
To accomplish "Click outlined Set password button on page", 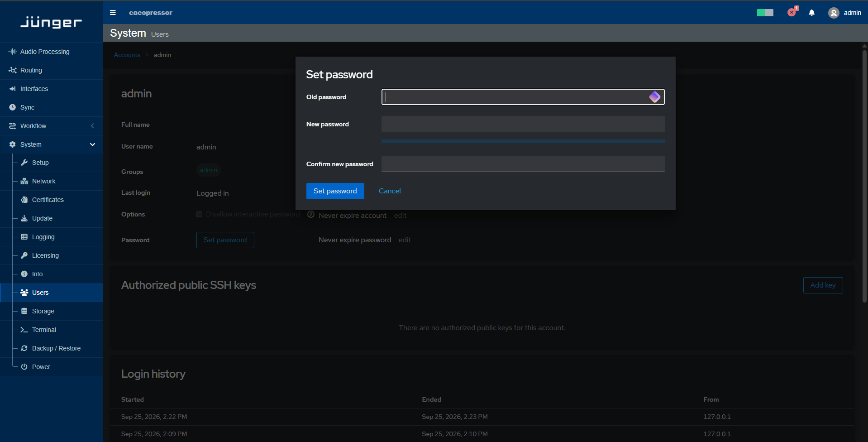I will tap(225, 240).
